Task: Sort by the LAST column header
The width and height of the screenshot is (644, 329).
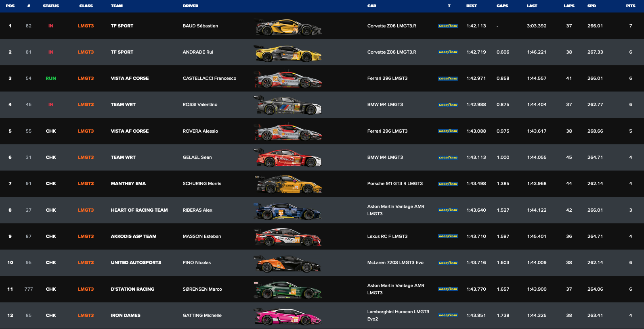Action: [532, 6]
